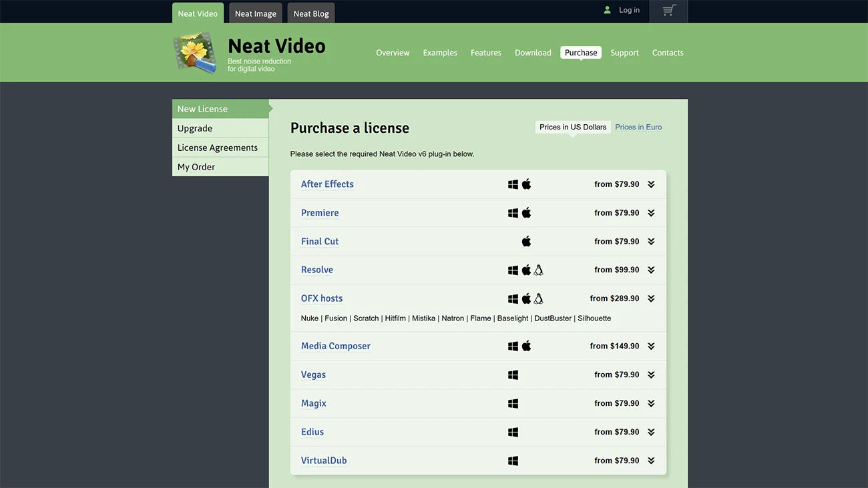The image size is (868, 488).
Task: Expand the After Effects pricing row
Action: click(651, 184)
